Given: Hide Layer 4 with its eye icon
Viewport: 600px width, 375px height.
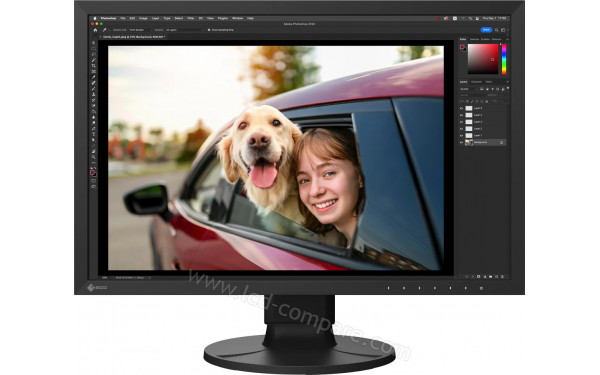Looking at the screenshot, I should pos(461,115).
